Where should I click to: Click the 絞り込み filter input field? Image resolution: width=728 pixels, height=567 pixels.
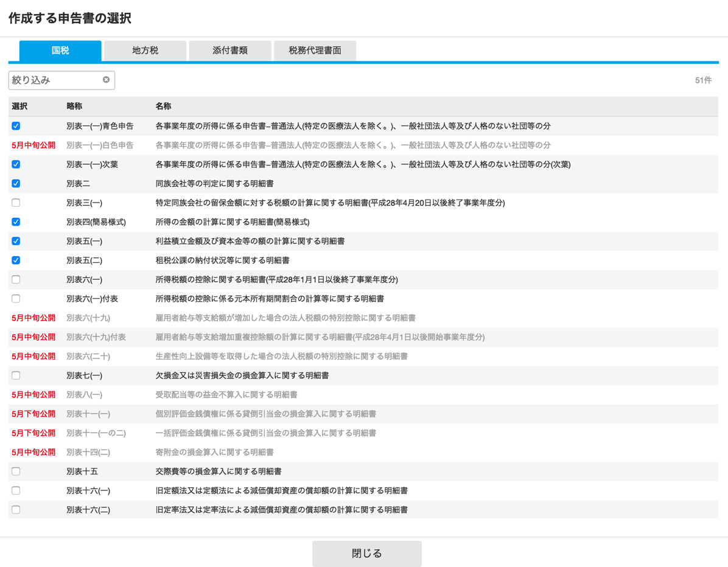coord(55,80)
